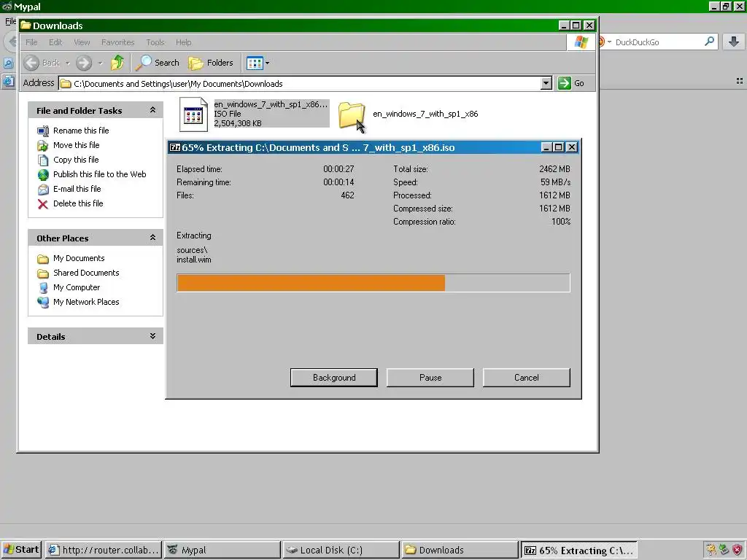Switch to Mypal taskbar button
The image size is (747, 560).
(222, 550)
